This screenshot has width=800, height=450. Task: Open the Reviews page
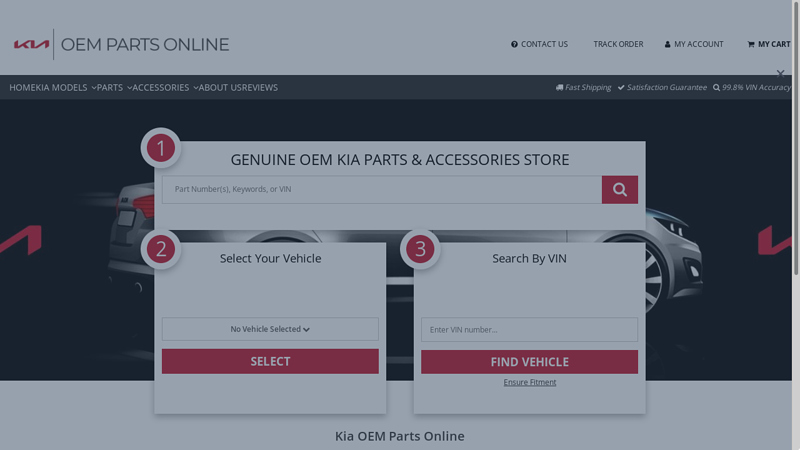pos(260,87)
